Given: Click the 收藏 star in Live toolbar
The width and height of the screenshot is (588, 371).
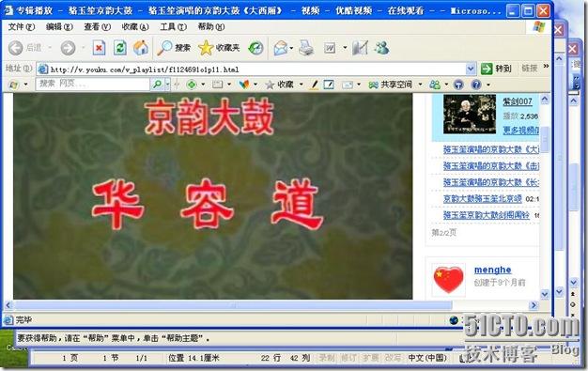Looking at the screenshot, I should (279, 85).
